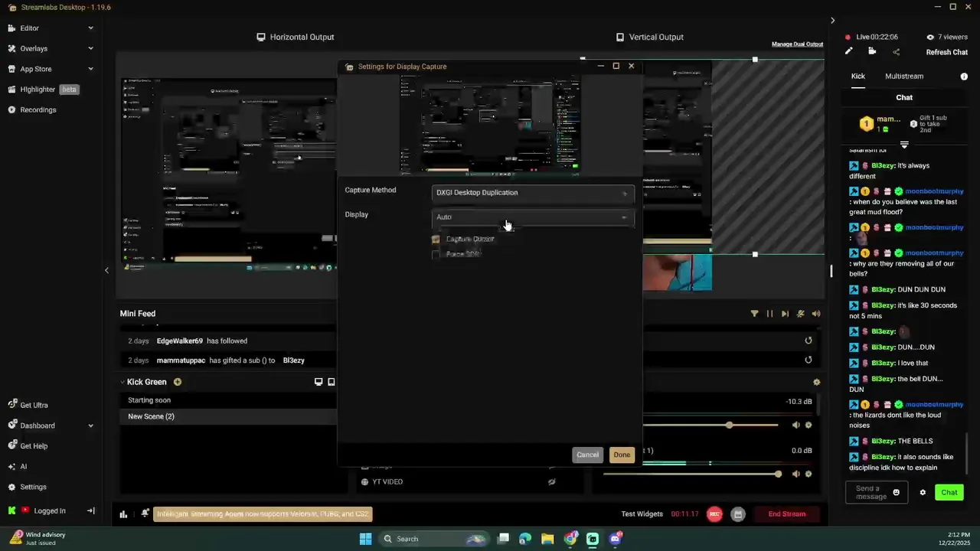The width and height of the screenshot is (980, 551).
Task: Click Get Ultra in the sidebar
Action: coord(28,405)
